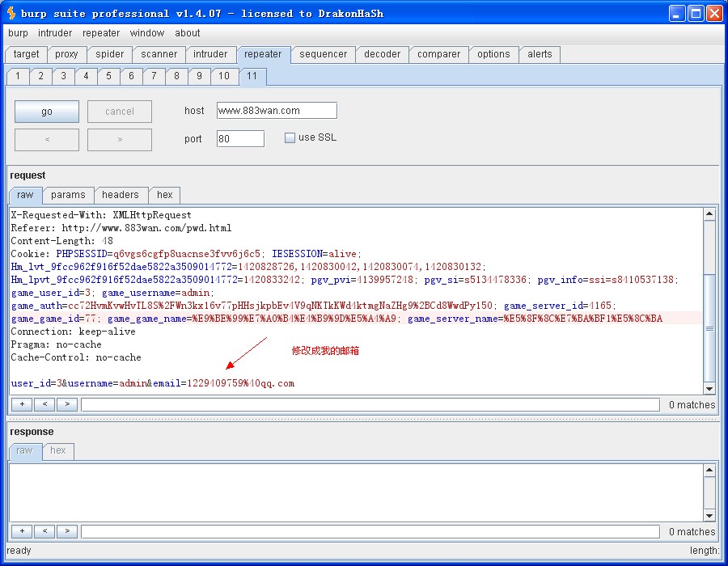
Task: Open the about menu
Action: click(188, 33)
